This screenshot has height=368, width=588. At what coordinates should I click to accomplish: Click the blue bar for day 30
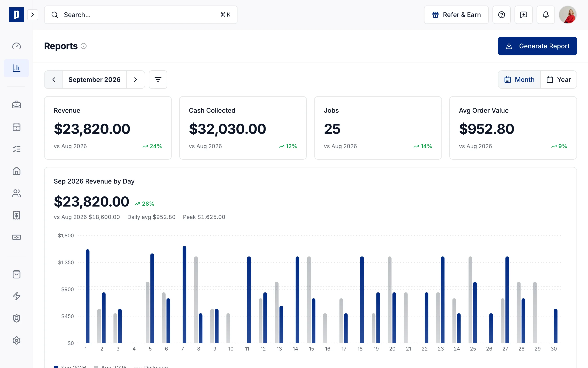pyautogui.click(x=555, y=326)
